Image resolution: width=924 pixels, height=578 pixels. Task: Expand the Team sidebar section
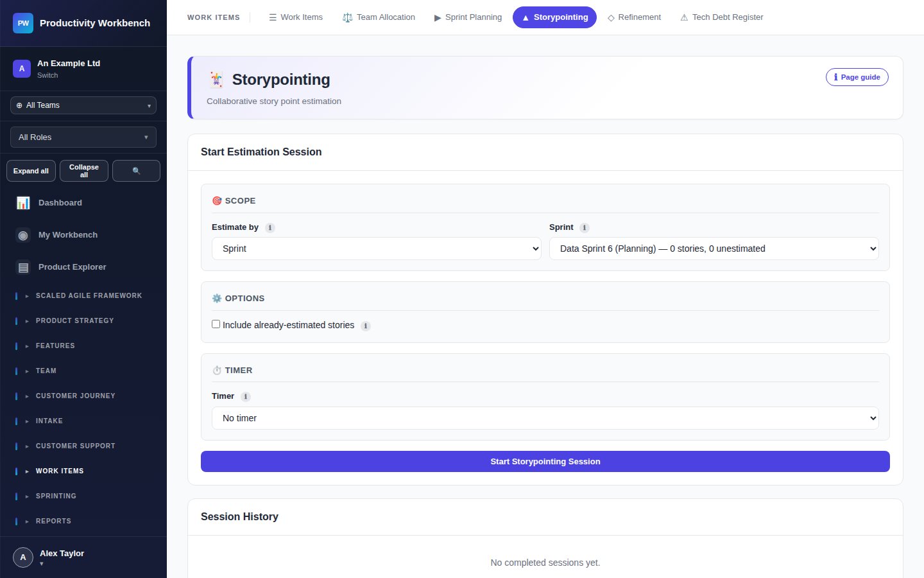click(x=83, y=371)
